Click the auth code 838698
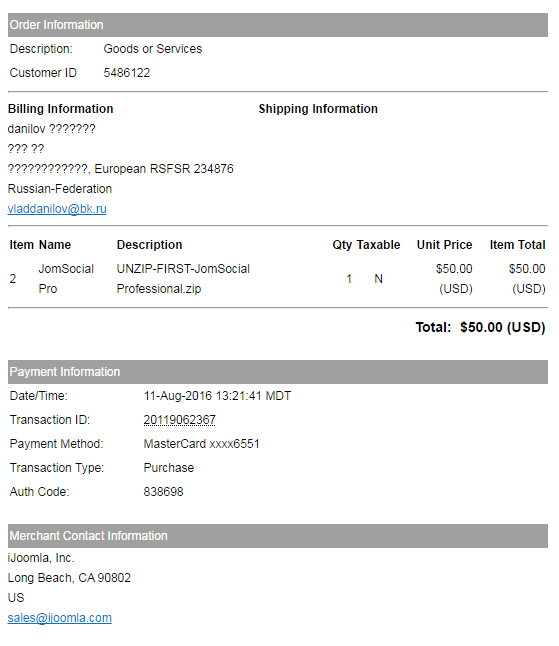 pos(163,492)
